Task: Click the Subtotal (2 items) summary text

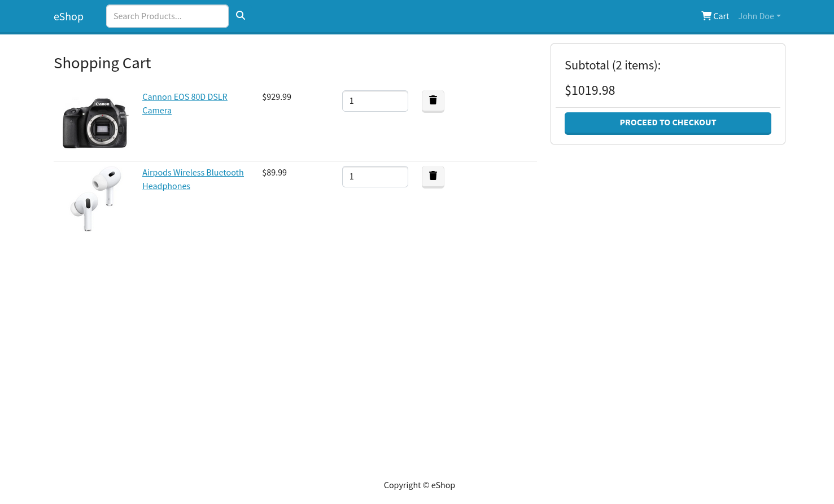Action: click(612, 65)
